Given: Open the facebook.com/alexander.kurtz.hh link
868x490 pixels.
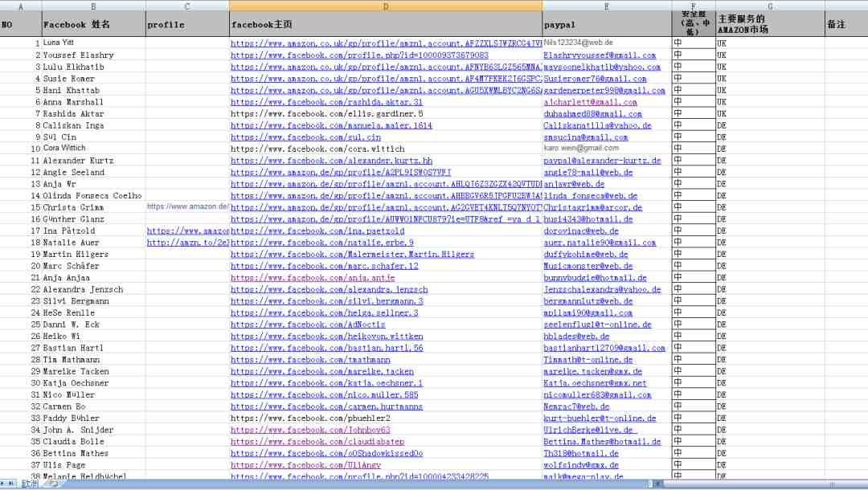Looking at the screenshot, I should coord(332,161).
